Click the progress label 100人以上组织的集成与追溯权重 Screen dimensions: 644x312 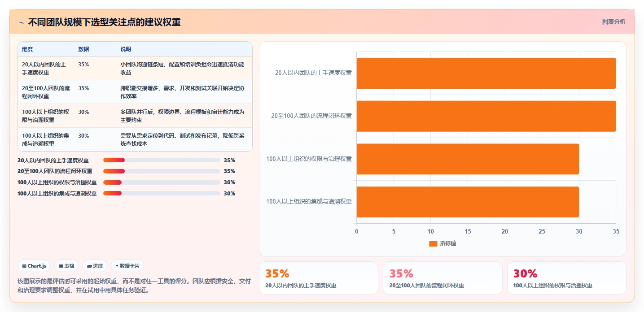coord(57,194)
